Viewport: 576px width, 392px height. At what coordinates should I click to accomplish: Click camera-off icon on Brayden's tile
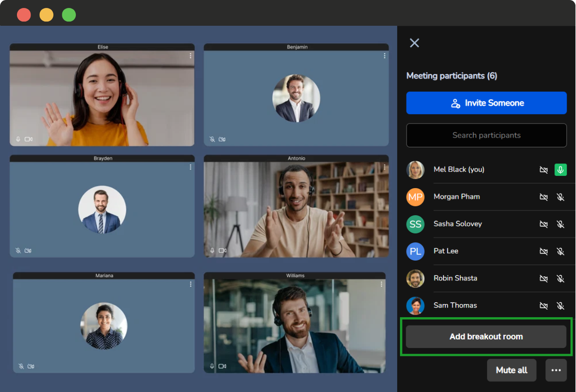[x=28, y=251]
